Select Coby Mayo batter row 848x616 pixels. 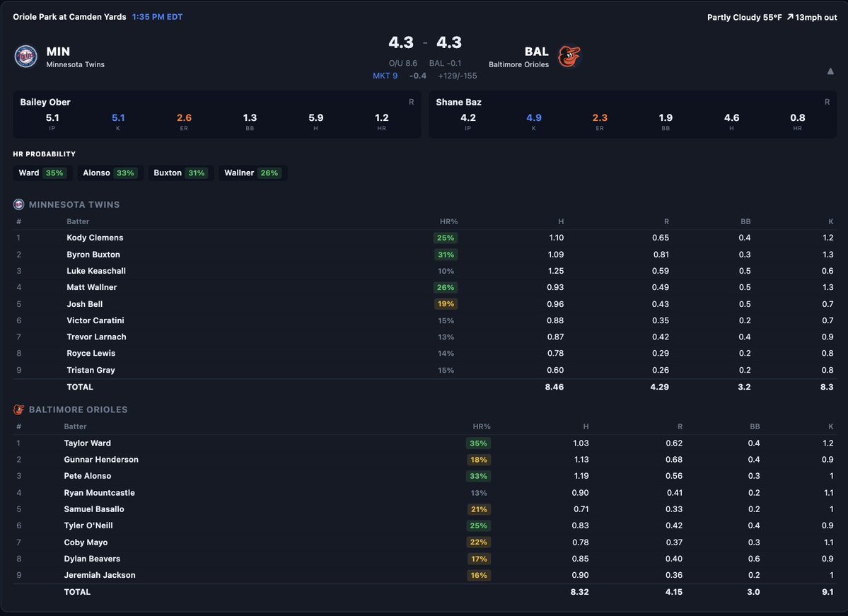point(424,542)
